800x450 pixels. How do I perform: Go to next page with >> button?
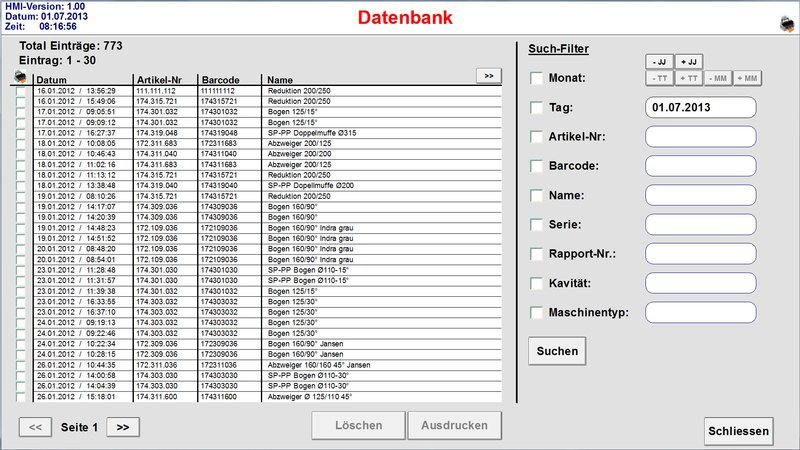pos(123,427)
